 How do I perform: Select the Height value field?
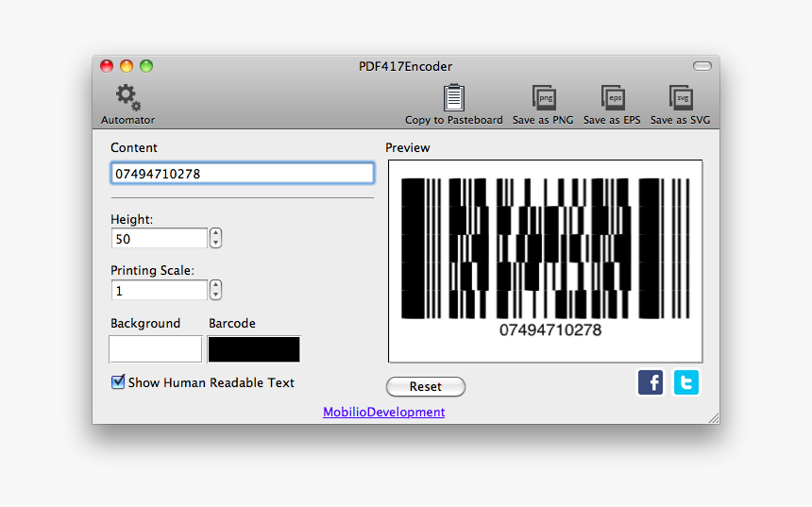coord(160,239)
